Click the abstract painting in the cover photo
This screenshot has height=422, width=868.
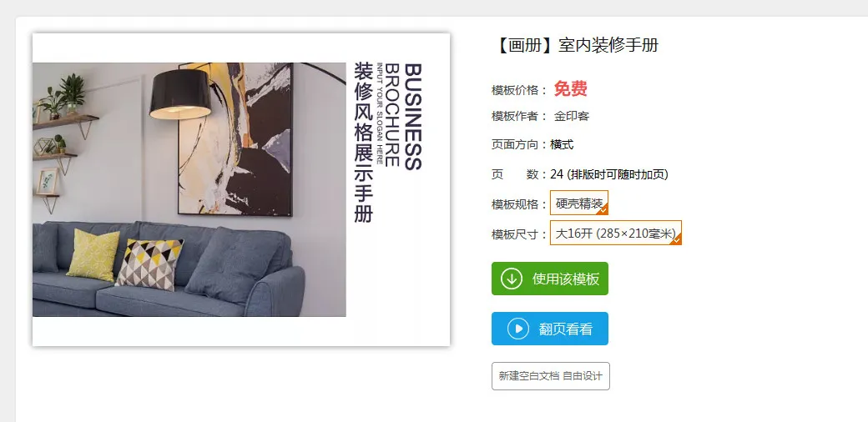click(x=235, y=138)
